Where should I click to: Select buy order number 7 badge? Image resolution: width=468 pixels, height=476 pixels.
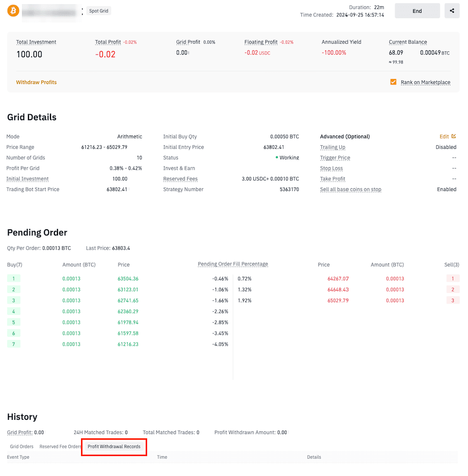[x=14, y=344]
